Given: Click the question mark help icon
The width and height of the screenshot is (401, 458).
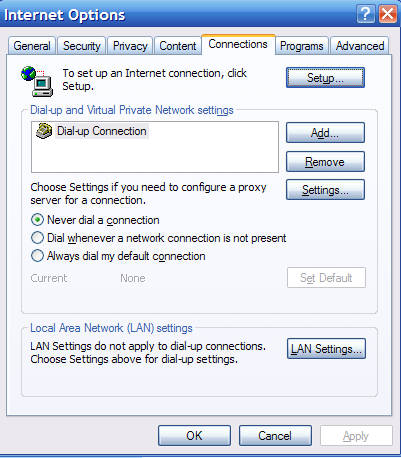Looking at the screenshot, I should point(366,14).
